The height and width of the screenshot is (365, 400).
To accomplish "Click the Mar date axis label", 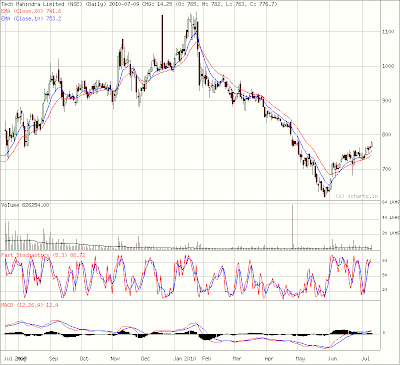I will pos(237,359).
